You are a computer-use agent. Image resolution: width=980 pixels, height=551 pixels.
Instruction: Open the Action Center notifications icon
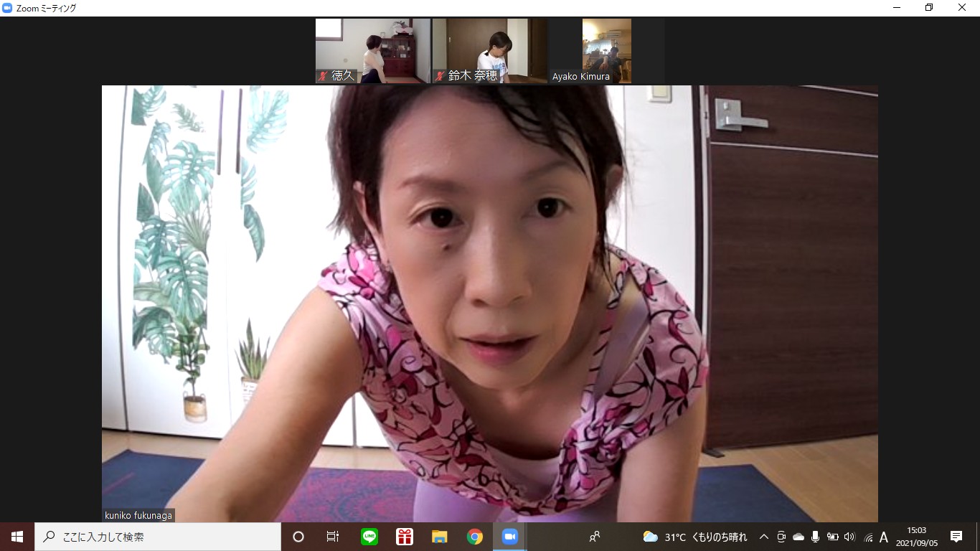coord(956,537)
